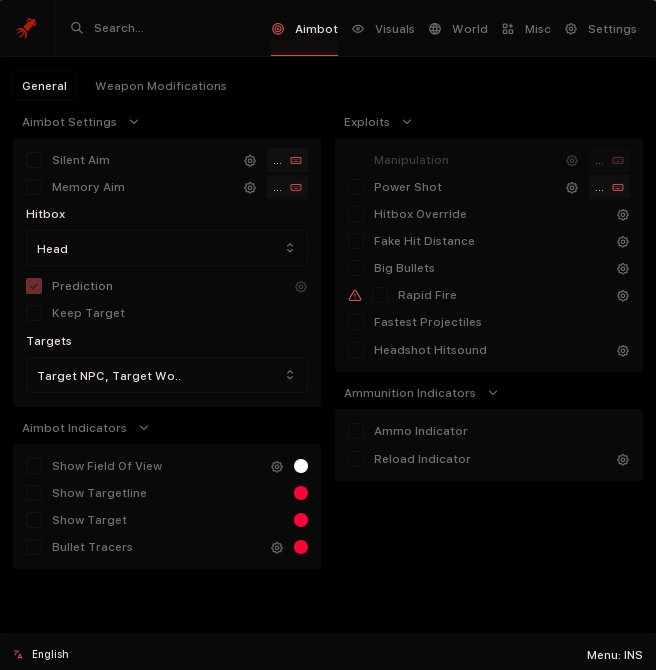This screenshot has width=656, height=670.
Task: Open Fake Hit Distance gear settings
Action: coord(623,241)
